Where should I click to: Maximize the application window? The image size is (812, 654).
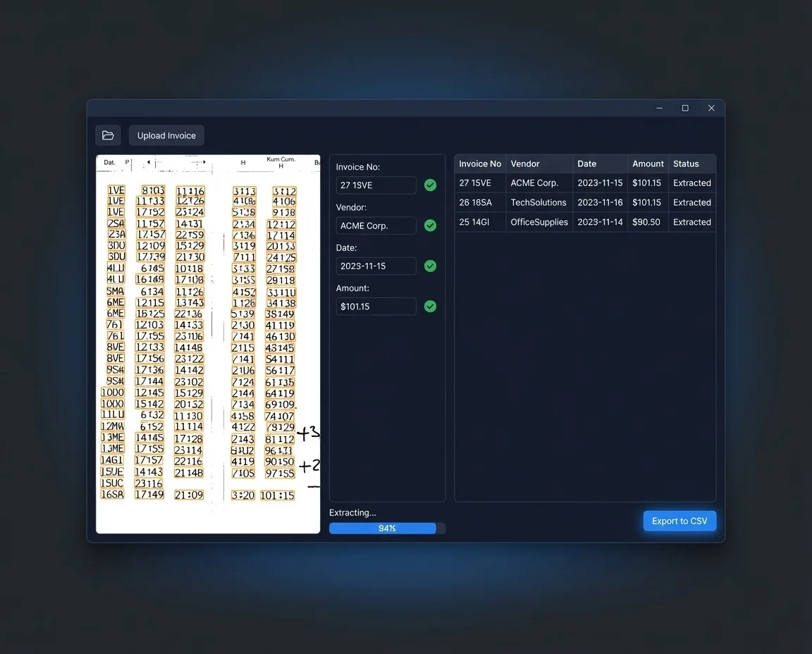click(685, 109)
